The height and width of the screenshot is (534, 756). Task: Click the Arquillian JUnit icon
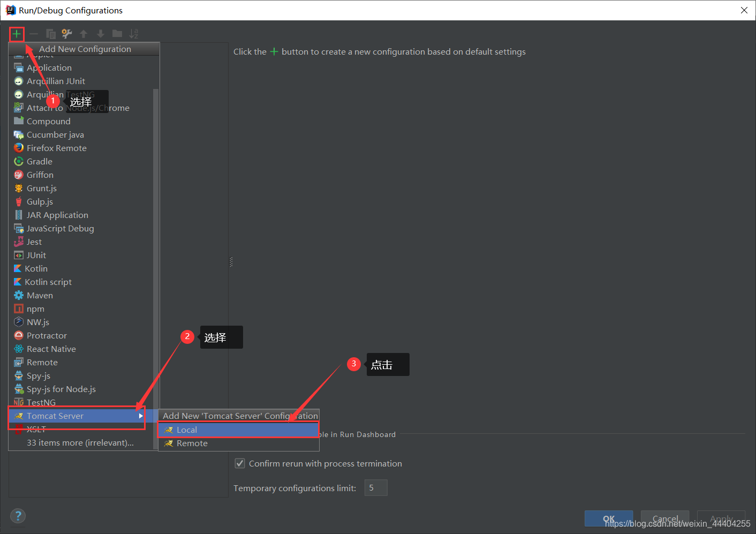(19, 81)
